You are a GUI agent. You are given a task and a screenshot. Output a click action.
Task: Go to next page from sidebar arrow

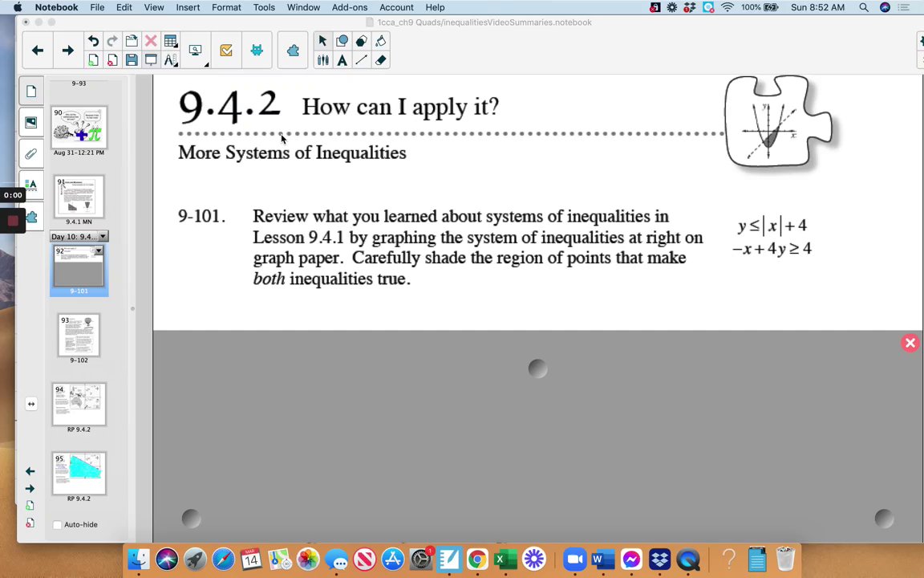tap(30, 488)
